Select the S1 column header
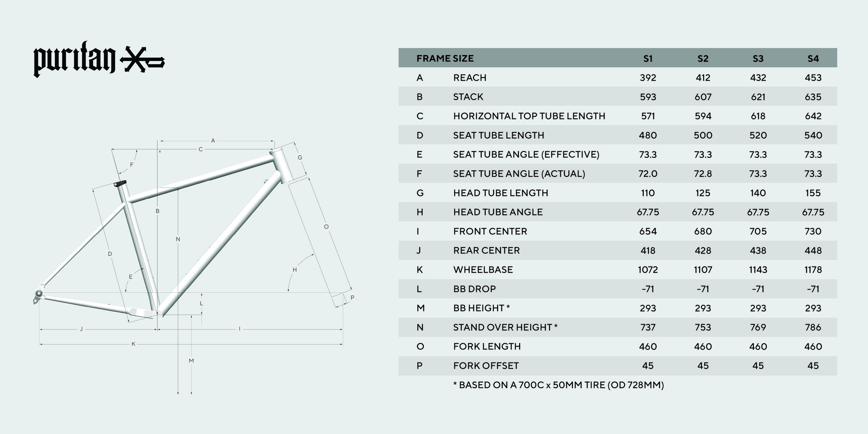 (x=648, y=59)
